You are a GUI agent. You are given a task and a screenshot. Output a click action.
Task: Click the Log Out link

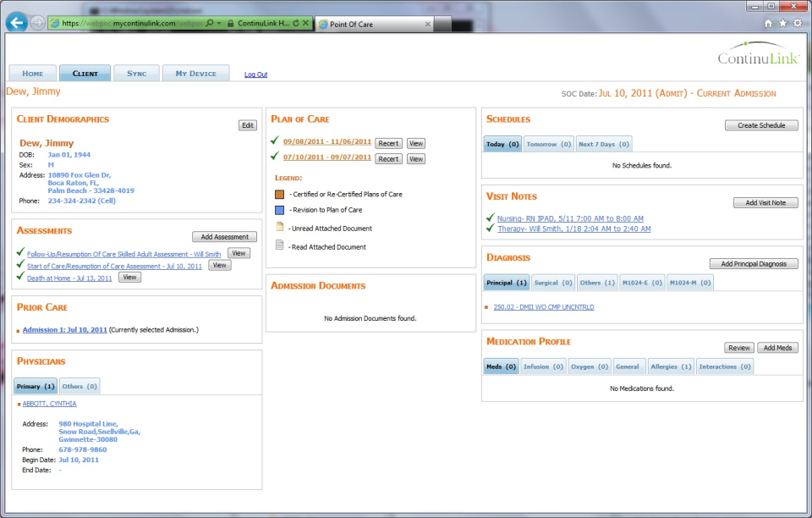pos(255,74)
